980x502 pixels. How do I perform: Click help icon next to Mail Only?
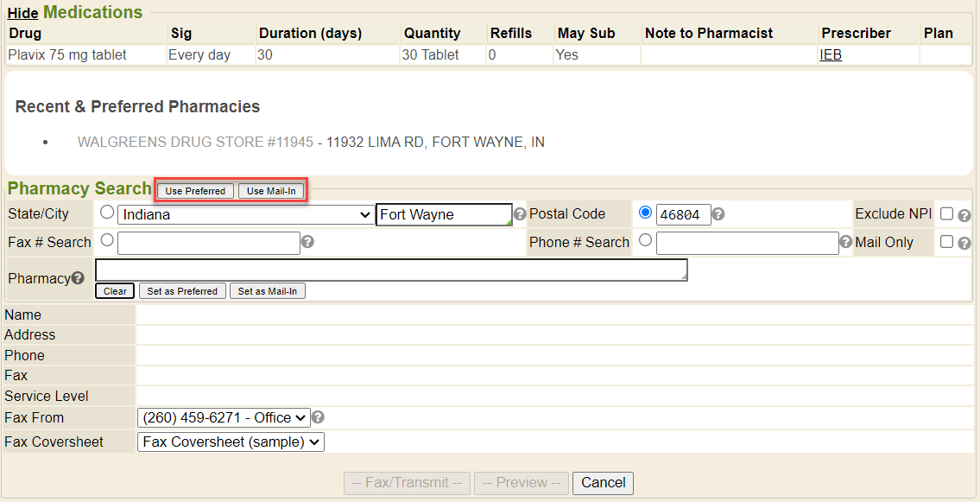[964, 243]
